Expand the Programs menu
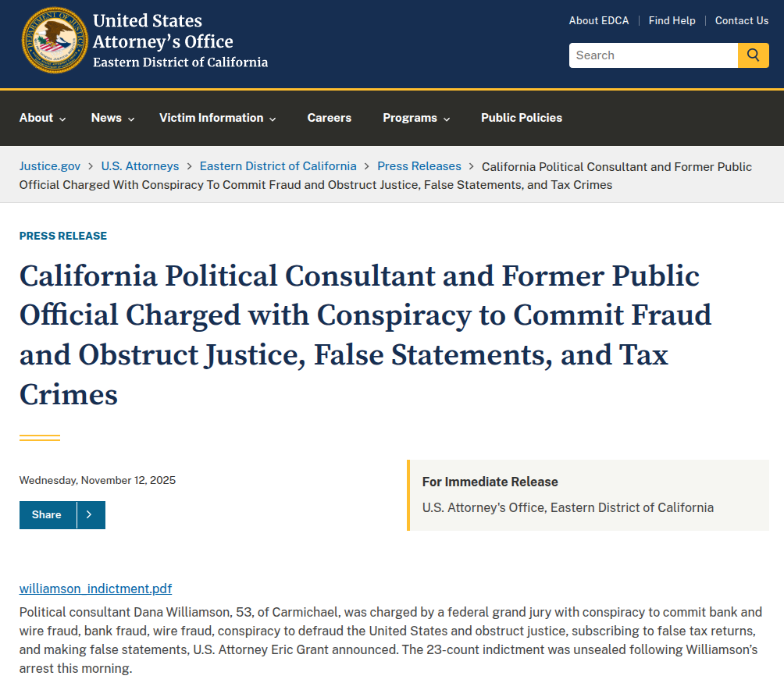 point(416,118)
